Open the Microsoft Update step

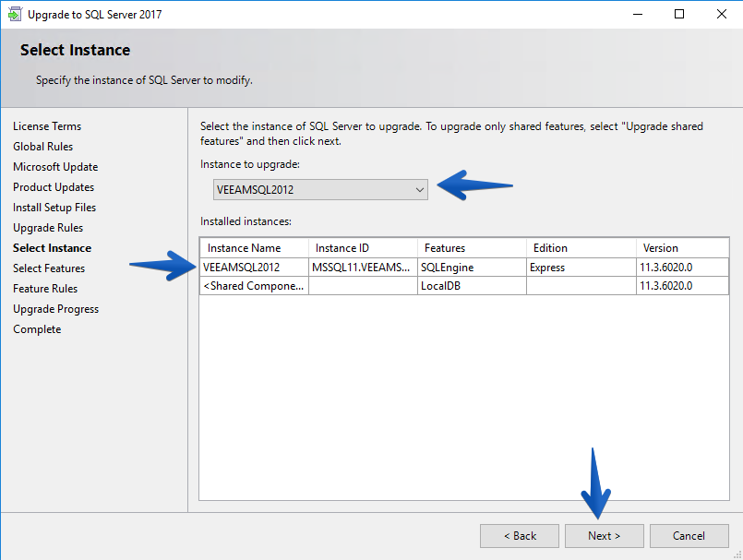click(x=55, y=167)
